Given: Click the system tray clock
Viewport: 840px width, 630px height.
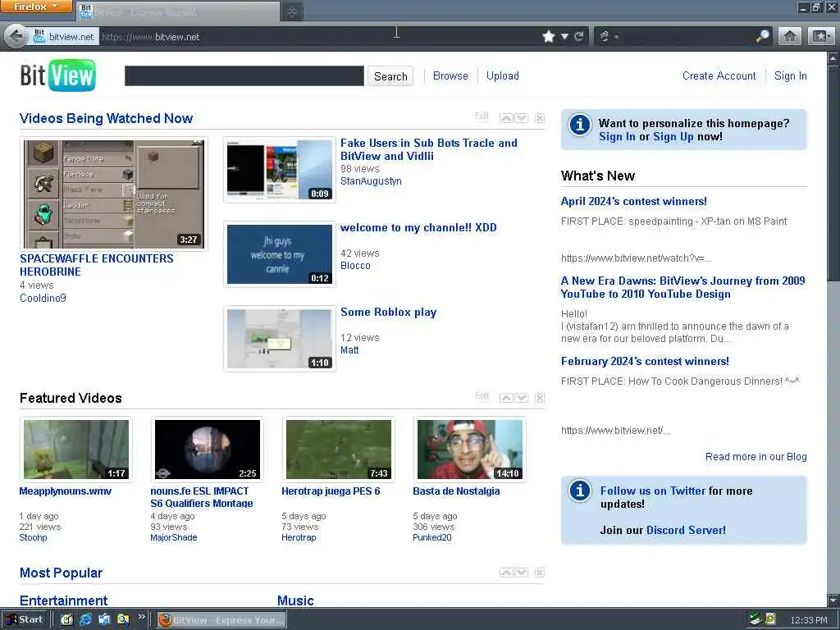Looking at the screenshot, I should click(808, 620).
